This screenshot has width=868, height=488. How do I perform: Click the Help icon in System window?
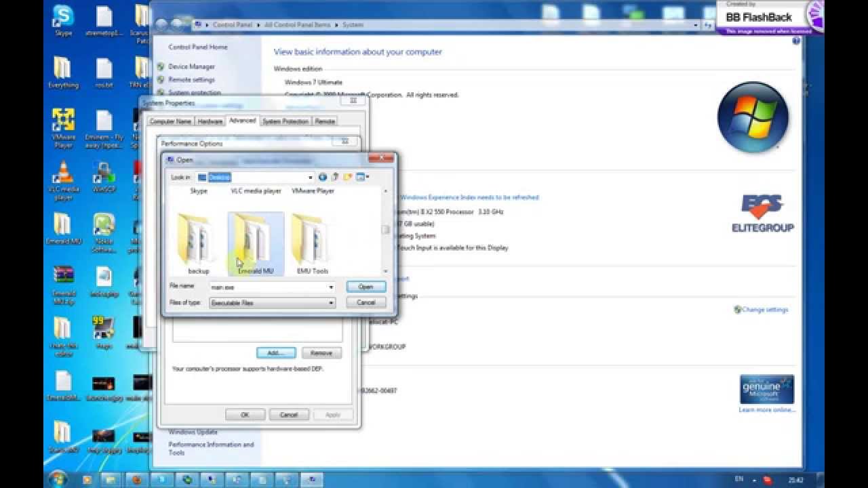(x=796, y=41)
